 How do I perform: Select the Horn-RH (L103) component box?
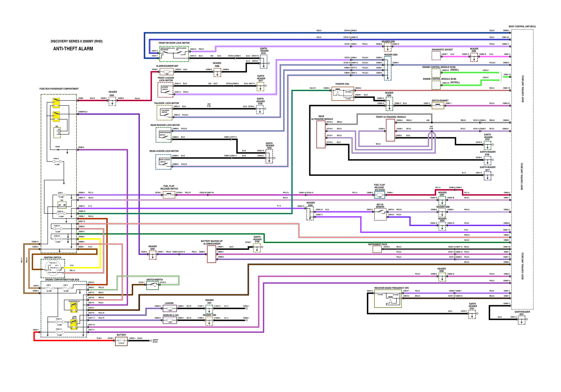point(170,321)
